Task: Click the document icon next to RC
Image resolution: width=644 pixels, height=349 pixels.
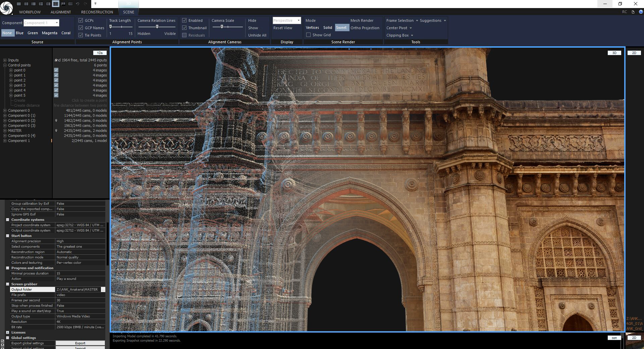Action: [x=633, y=12]
